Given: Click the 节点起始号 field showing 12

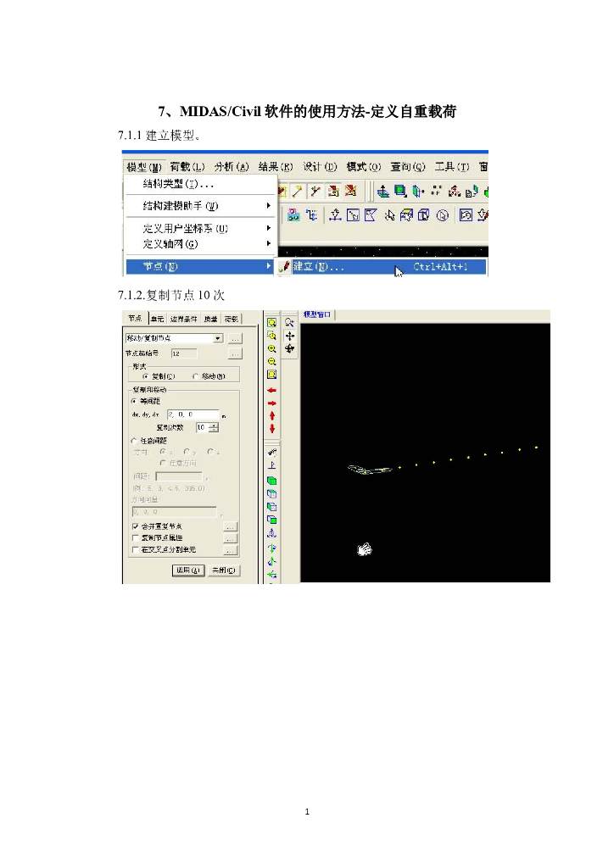Looking at the screenshot, I should tap(183, 353).
